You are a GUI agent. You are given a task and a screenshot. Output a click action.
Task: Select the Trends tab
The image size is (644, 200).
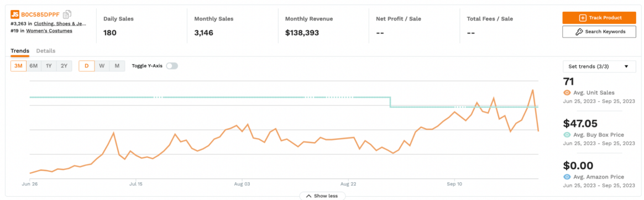[20, 51]
